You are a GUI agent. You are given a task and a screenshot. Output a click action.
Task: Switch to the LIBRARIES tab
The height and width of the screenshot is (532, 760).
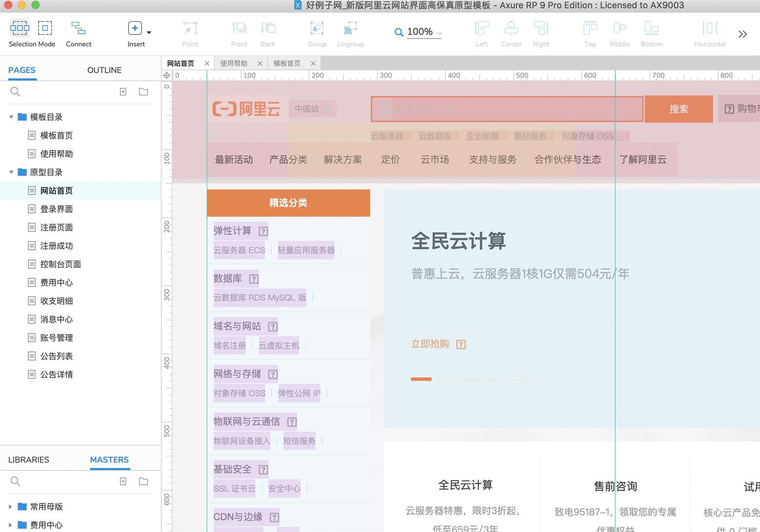click(x=29, y=459)
